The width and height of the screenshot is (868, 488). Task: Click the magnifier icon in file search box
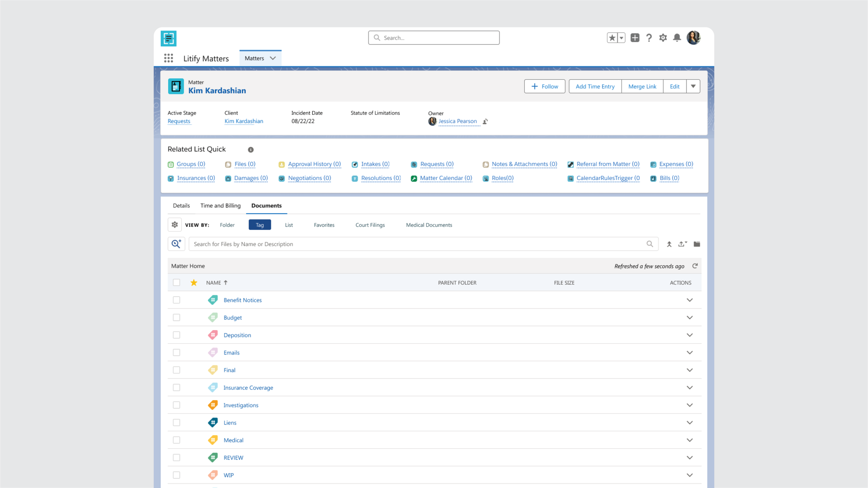tap(650, 244)
